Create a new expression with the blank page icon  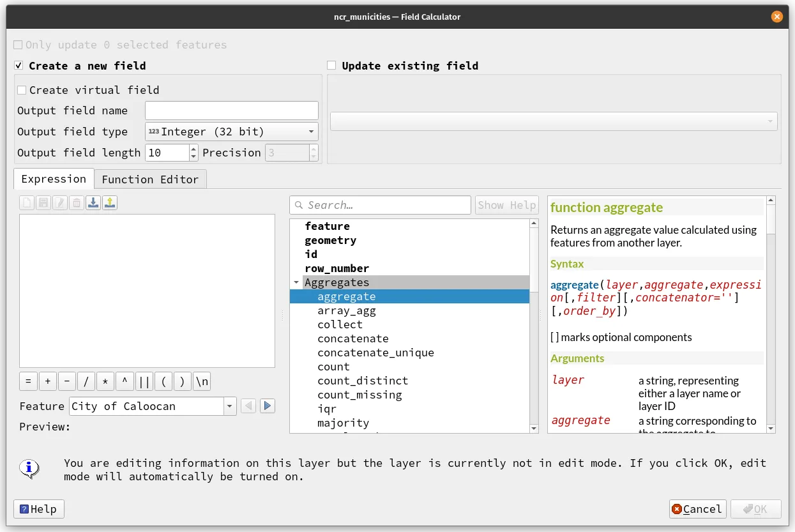(26, 202)
